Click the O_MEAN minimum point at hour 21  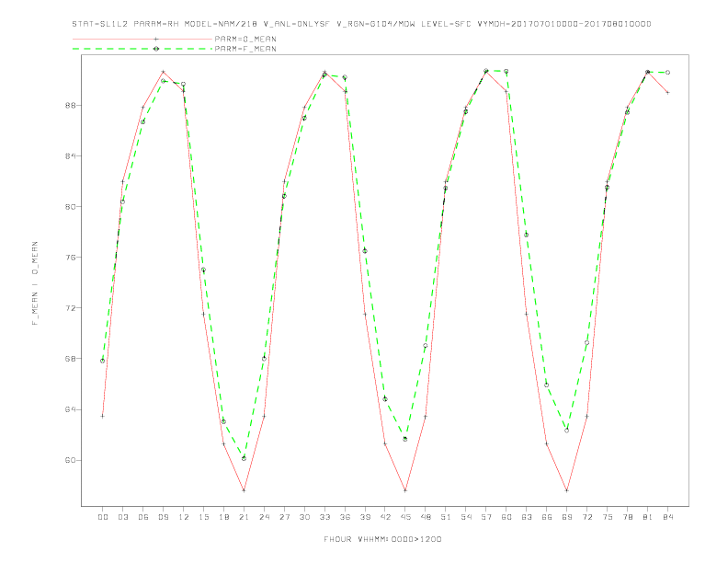(244, 490)
